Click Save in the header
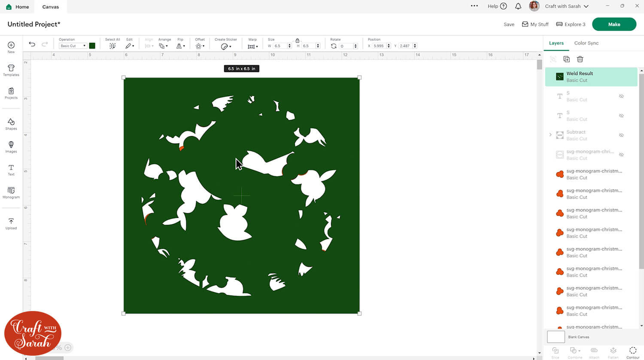The height and width of the screenshot is (360, 644). [x=509, y=24]
